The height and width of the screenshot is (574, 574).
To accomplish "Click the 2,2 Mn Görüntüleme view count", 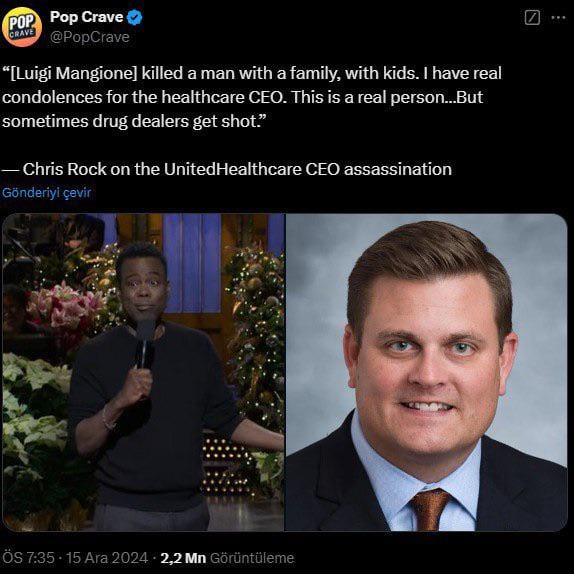I will tap(227, 558).
